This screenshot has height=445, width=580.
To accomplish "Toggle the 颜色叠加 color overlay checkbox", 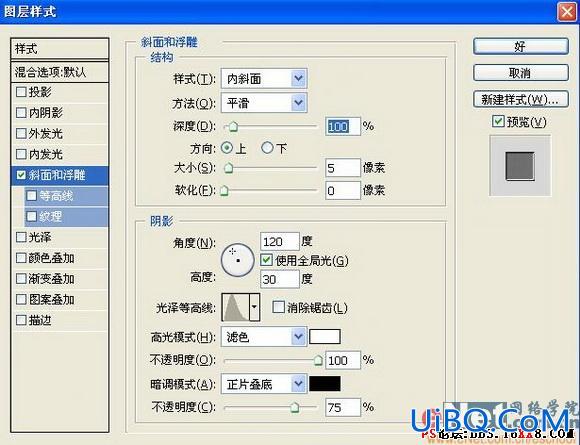I will pos(21,258).
